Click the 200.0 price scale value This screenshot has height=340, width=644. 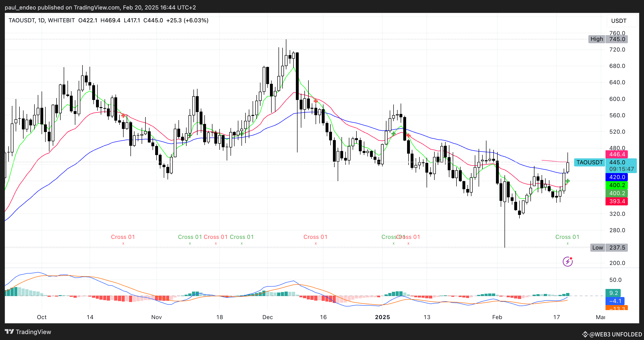click(617, 263)
